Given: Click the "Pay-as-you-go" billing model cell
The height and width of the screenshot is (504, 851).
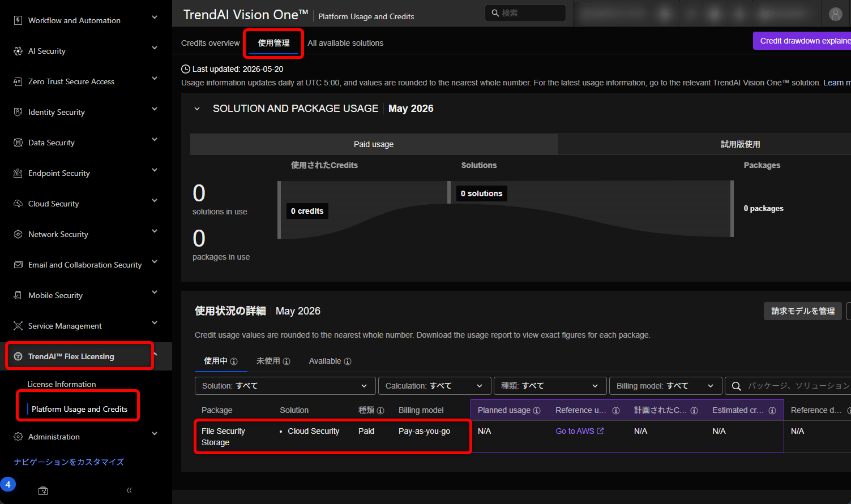Looking at the screenshot, I should tap(425, 431).
